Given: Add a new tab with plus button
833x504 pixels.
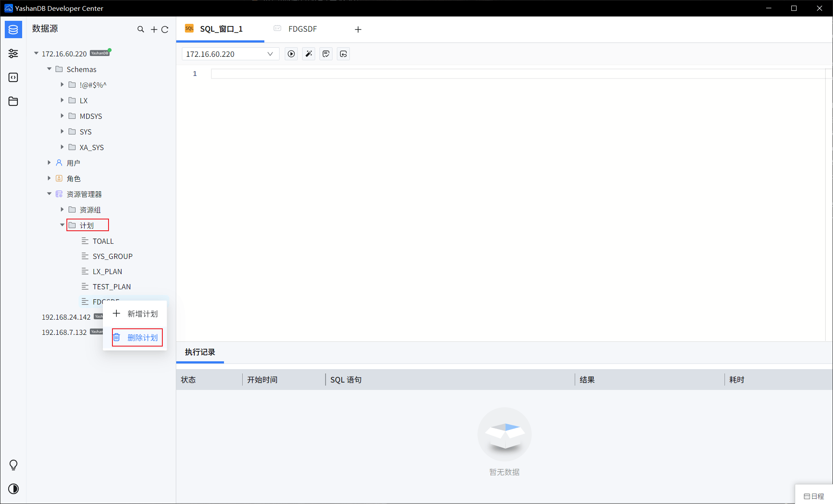Looking at the screenshot, I should pyautogui.click(x=358, y=29).
